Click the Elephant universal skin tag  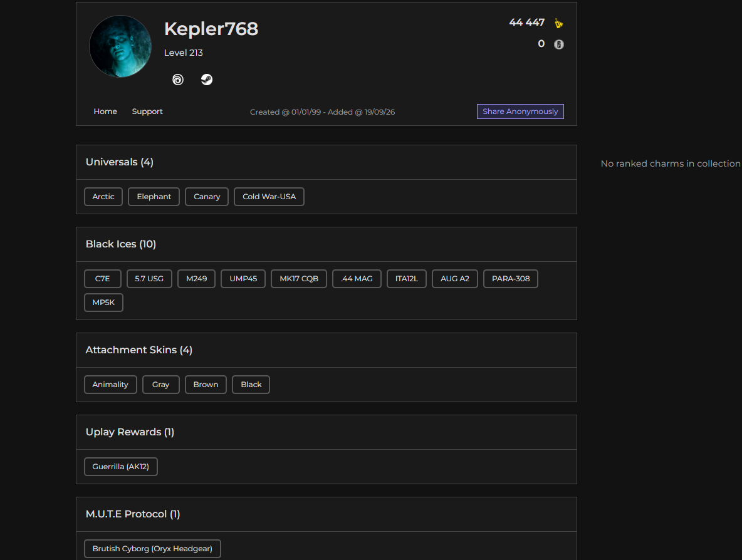[x=154, y=197]
